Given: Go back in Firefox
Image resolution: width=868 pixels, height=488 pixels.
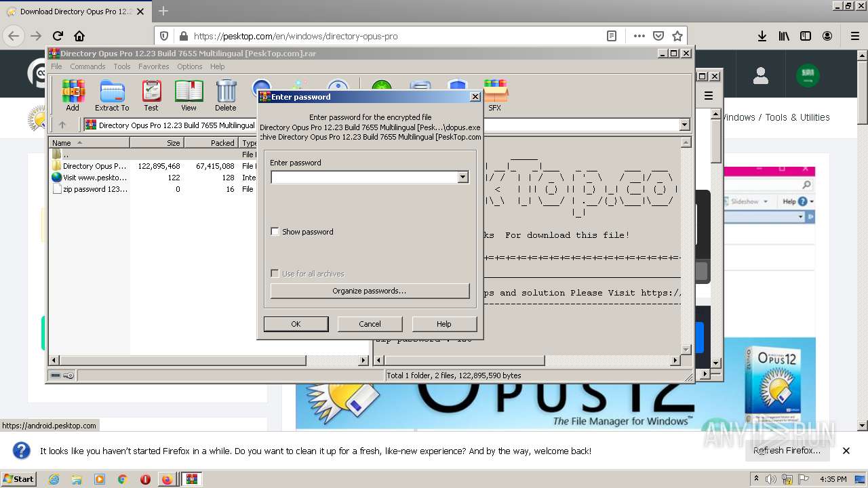Looking at the screenshot, I should (14, 36).
